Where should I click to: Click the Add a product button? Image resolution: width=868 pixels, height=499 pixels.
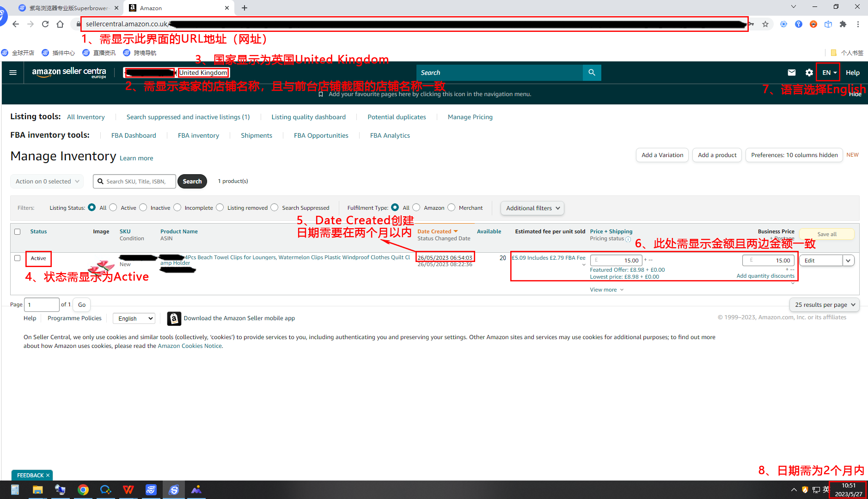tap(717, 155)
